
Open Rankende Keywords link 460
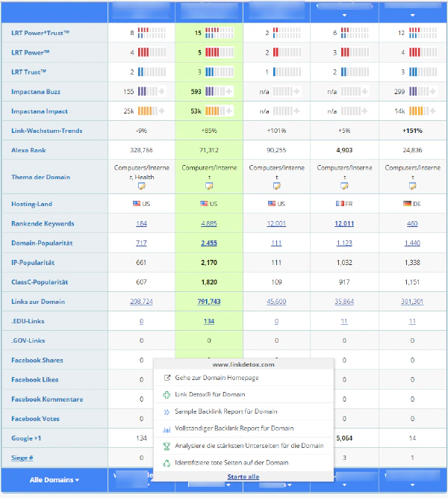click(x=412, y=223)
